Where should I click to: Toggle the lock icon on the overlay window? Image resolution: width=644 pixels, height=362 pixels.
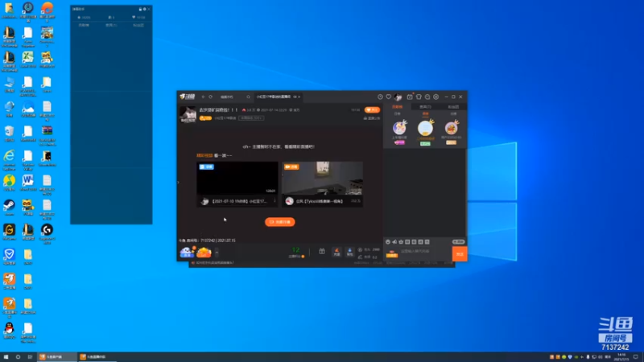(140, 9)
